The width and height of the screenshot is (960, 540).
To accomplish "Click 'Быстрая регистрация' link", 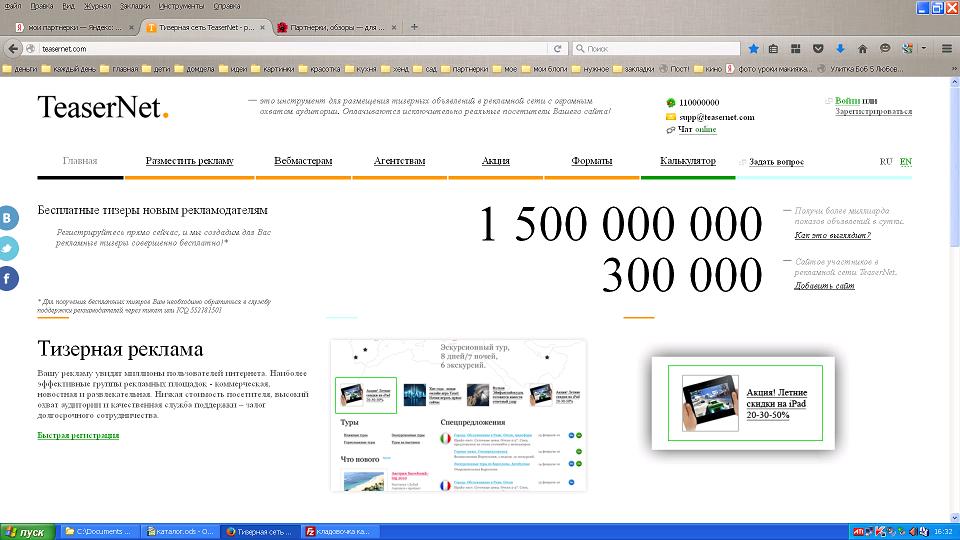I will click(78, 435).
